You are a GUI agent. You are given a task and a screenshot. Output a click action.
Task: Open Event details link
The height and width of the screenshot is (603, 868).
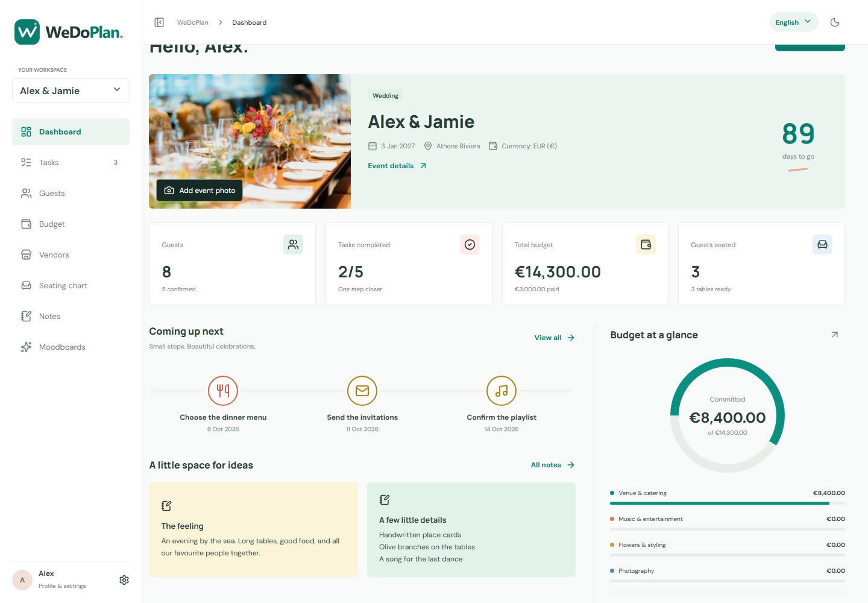[397, 166]
